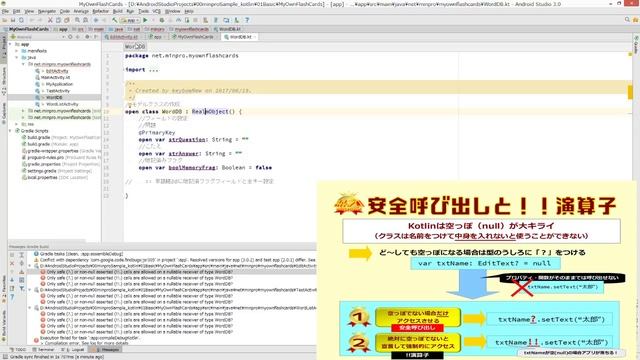Image resolution: width=640 pixels, height=360 pixels.
Task: Click the Search Everywhere magnifier at top right
Action: (x=627, y=20)
